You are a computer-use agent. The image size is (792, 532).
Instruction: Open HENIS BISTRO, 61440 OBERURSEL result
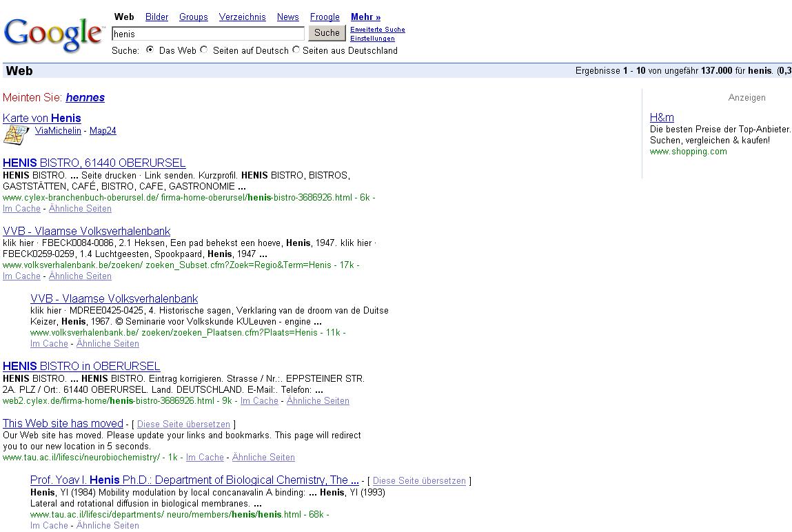(x=94, y=163)
